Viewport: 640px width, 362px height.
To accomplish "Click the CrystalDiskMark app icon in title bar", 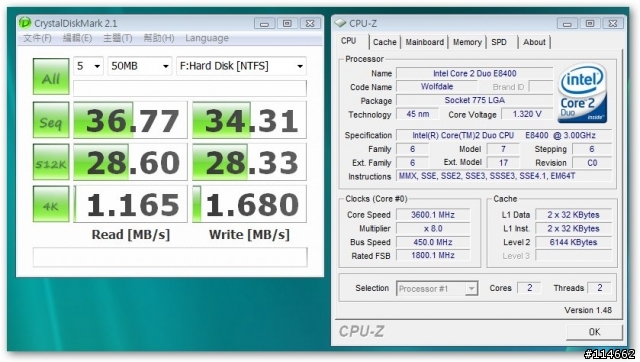I will pos(25,23).
